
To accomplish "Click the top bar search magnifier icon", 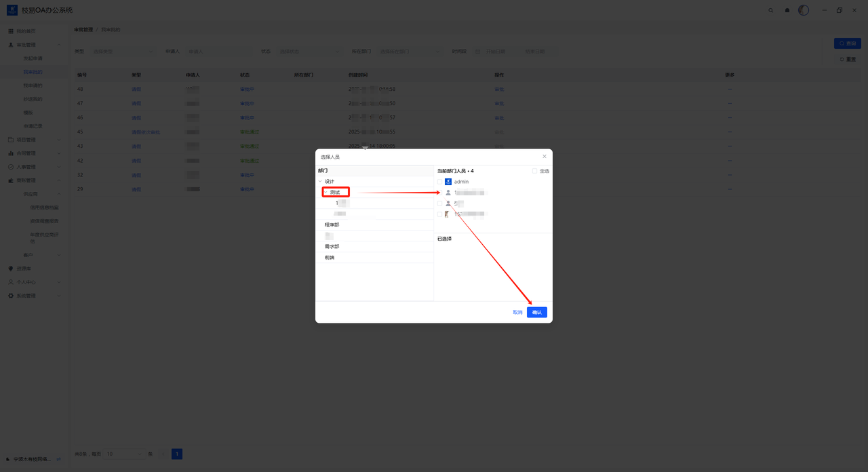I will pyautogui.click(x=770, y=11).
